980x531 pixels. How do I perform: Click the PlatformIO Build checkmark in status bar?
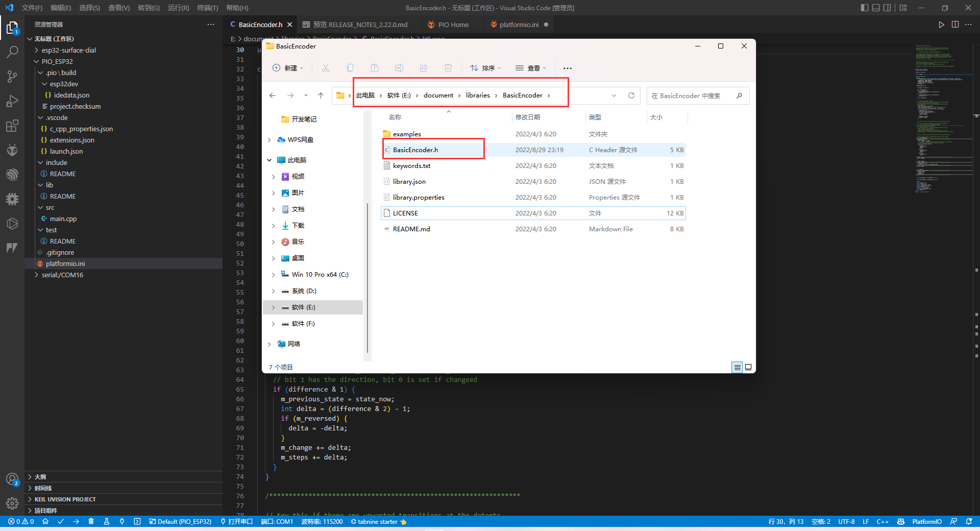coord(61,522)
